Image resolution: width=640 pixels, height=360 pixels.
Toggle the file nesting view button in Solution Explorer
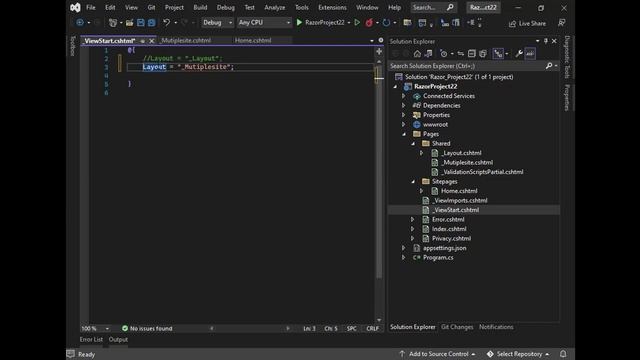[498, 53]
